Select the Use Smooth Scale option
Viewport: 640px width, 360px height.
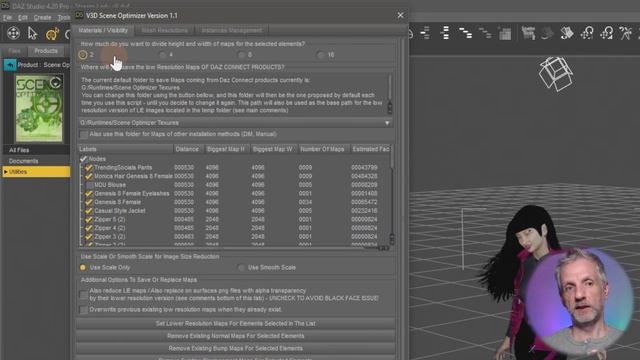pyautogui.click(x=242, y=268)
